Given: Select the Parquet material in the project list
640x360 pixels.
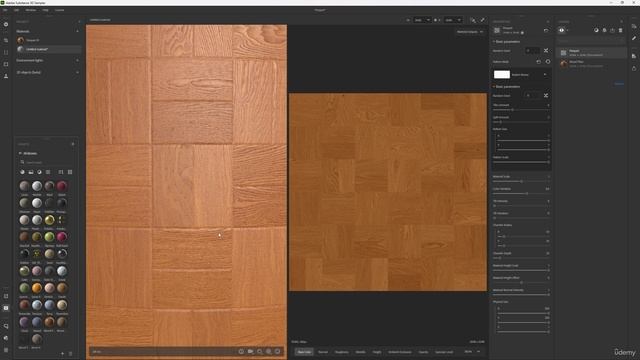Looking at the screenshot, I should pos(48,40).
